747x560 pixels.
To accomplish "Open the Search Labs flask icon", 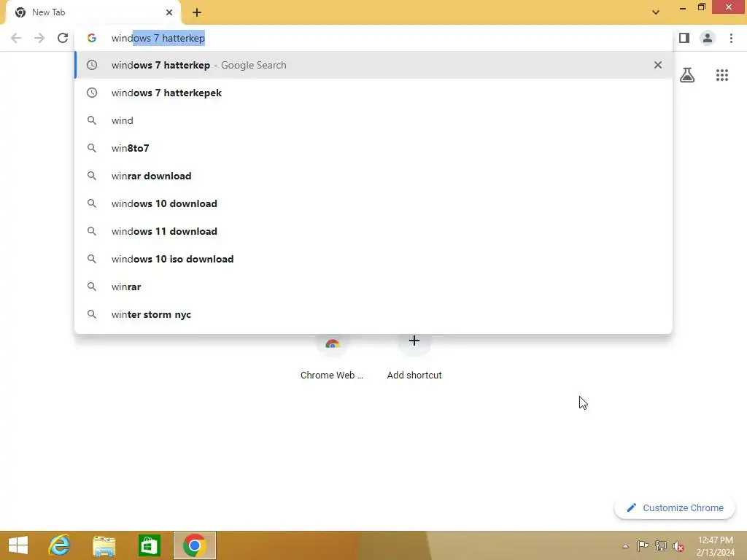I will click(687, 75).
